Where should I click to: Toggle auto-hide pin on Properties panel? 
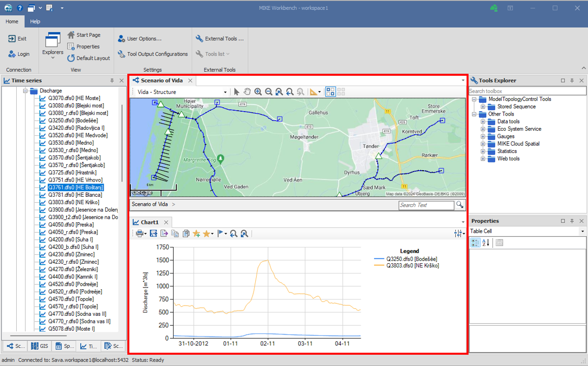pos(572,221)
